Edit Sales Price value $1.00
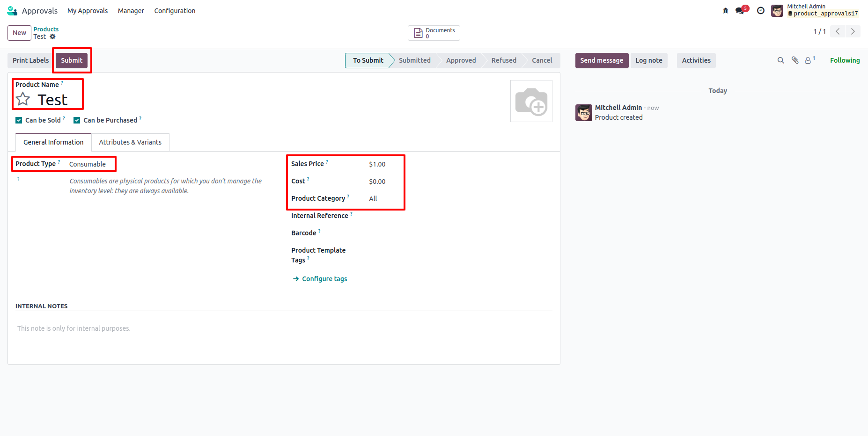Screen dimensions: 868x436 [x=377, y=164]
